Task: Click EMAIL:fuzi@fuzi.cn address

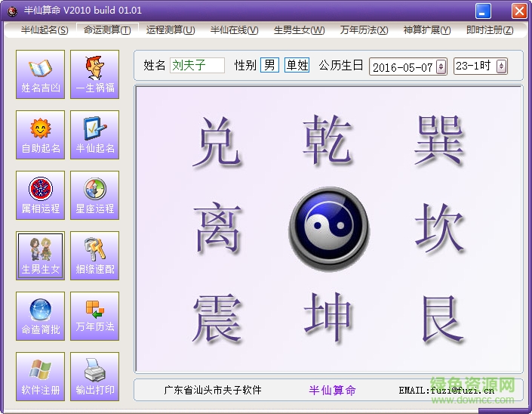Action: [x=447, y=391]
